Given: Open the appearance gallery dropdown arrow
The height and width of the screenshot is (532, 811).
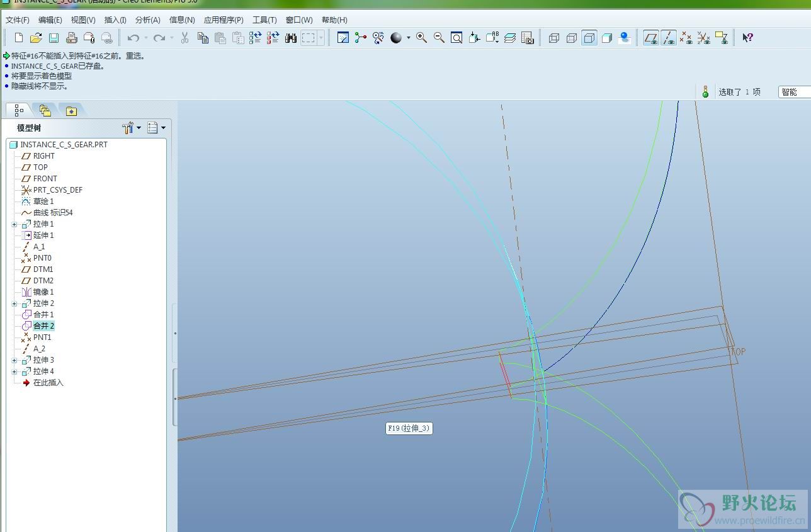Looking at the screenshot, I should pyautogui.click(x=408, y=38).
